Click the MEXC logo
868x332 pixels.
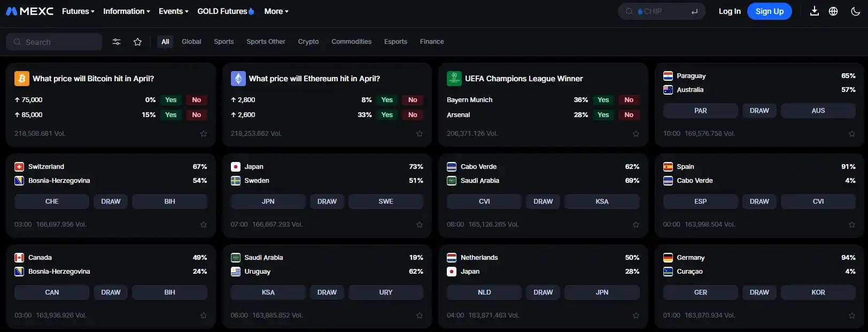29,11
